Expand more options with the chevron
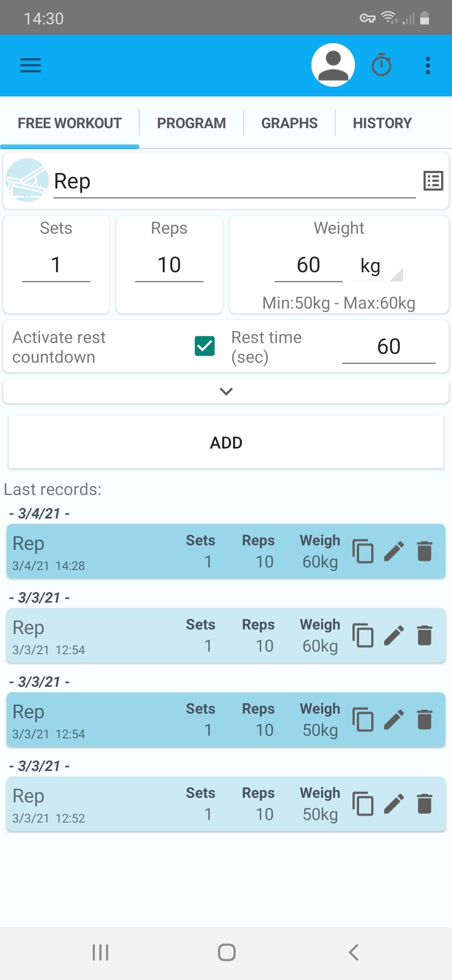 tap(226, 391)
